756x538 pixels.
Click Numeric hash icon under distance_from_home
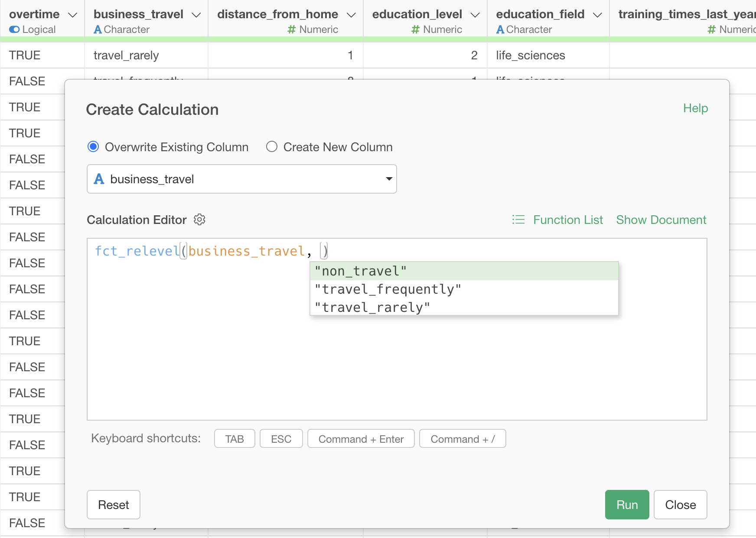[292, 29]
